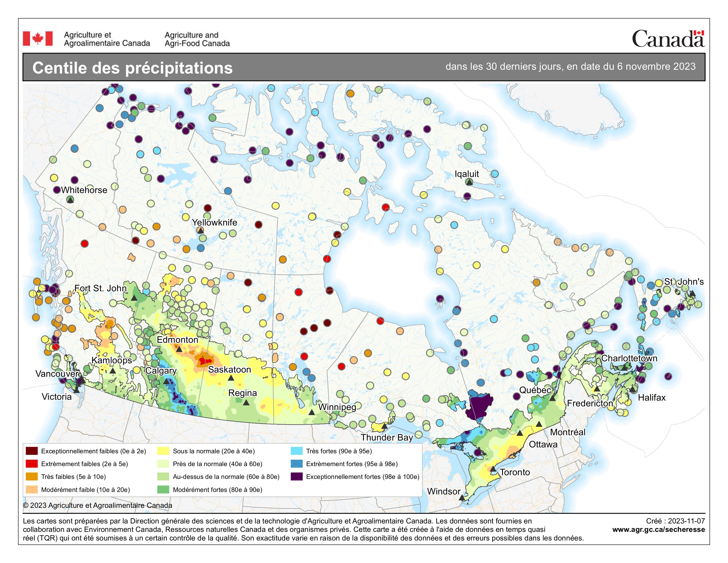Click the Près de la normale swatch
Screen dimensions: 728x563
163,464
